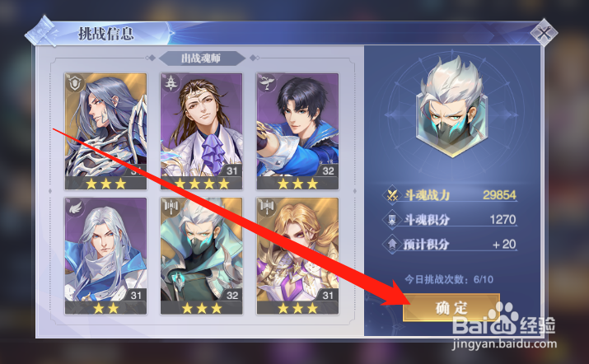Viewport: 589px width, 364px height.
Task: Click the 出战魂师 section header
Action: [202, 58]
